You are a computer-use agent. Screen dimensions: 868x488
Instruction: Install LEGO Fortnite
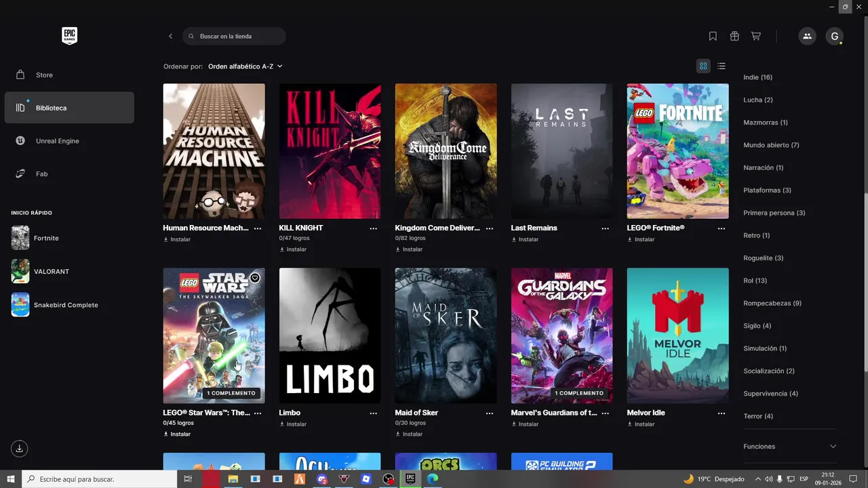(x=641, y=239)
